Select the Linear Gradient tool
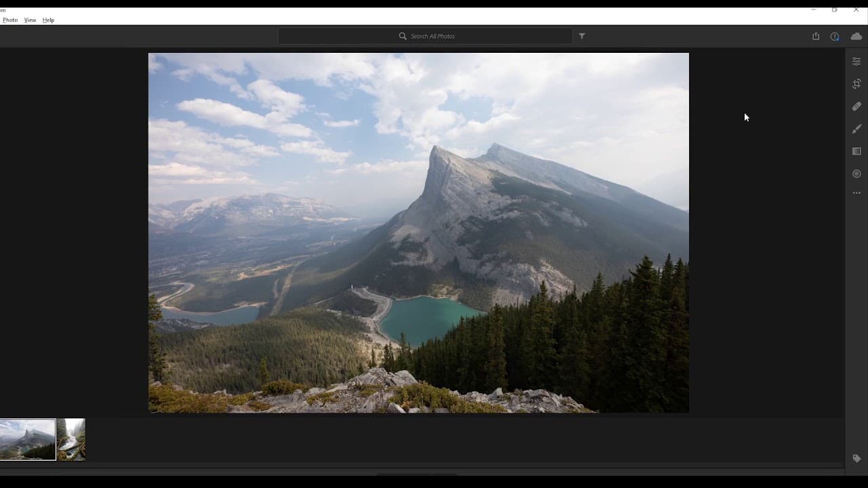 [x=856, y=151]
